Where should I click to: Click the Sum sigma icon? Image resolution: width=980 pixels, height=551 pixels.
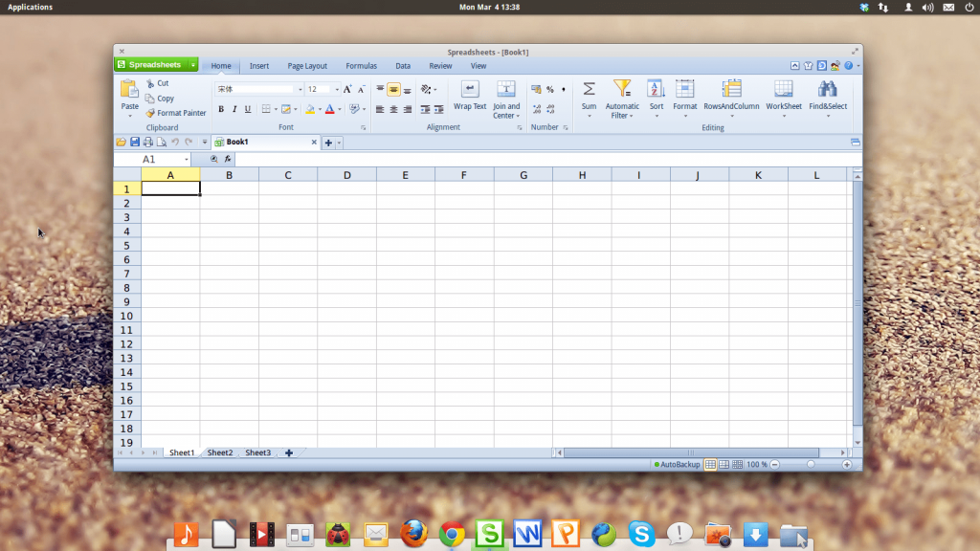pos(589,89)
